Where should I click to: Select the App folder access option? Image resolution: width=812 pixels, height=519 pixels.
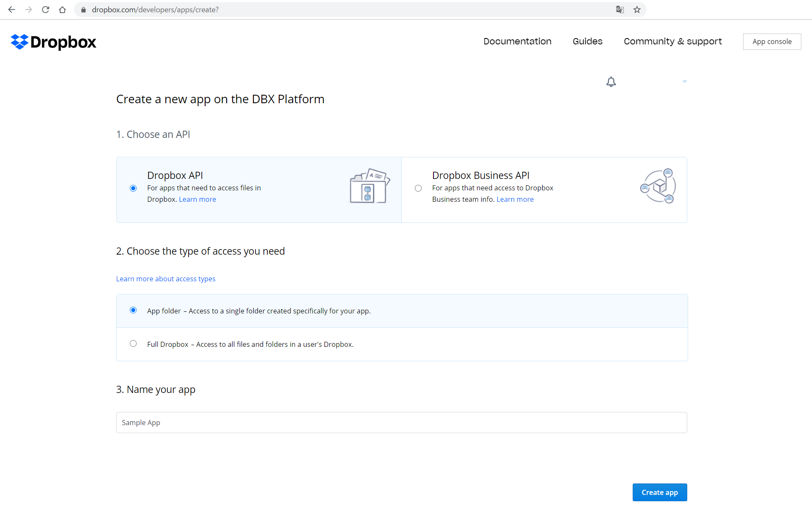pos(133,310)
